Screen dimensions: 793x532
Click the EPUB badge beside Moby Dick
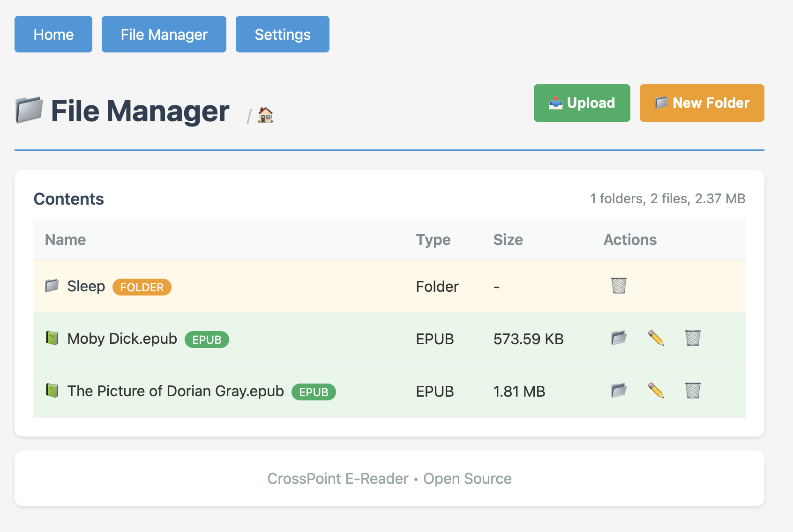(x=207, y=340)
